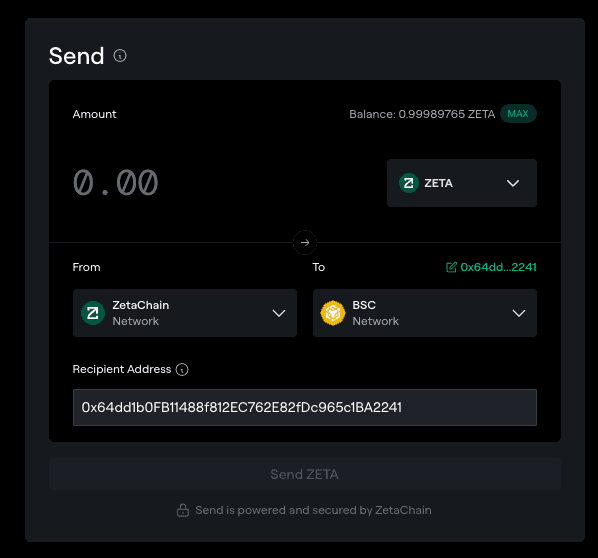Click the info icon beside Send title
598x558 pixels.
point(120,56)
